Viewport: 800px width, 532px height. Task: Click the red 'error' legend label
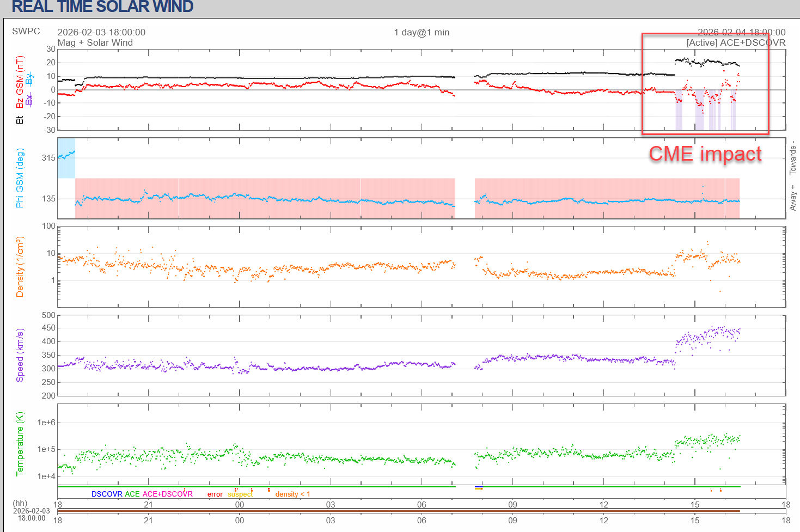(x=215, y=494)
